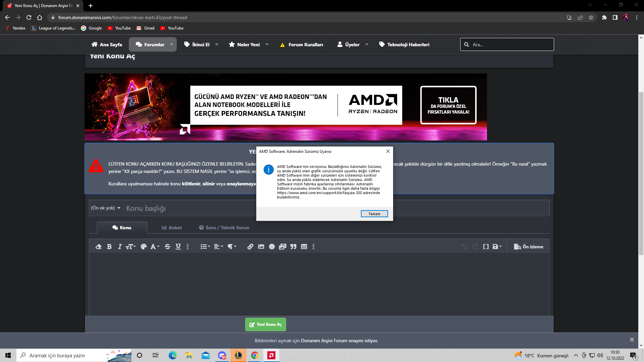Switch to the Anket tab
Image resolution: width=644 pixels, height=362 pixels.
[x=172, y=228]
